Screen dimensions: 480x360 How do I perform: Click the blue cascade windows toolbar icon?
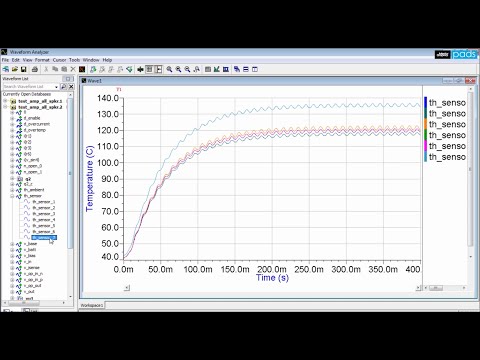click(x=237, y=69)
